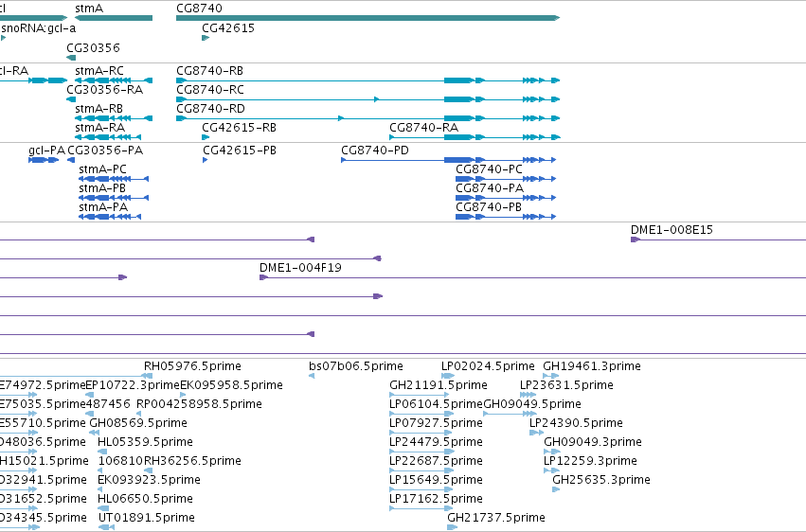The width and height of the screenshot is (806, 532).
Task: Open protein label CG42615-PB
Action: pyautogui.click(x=240, y=151)
